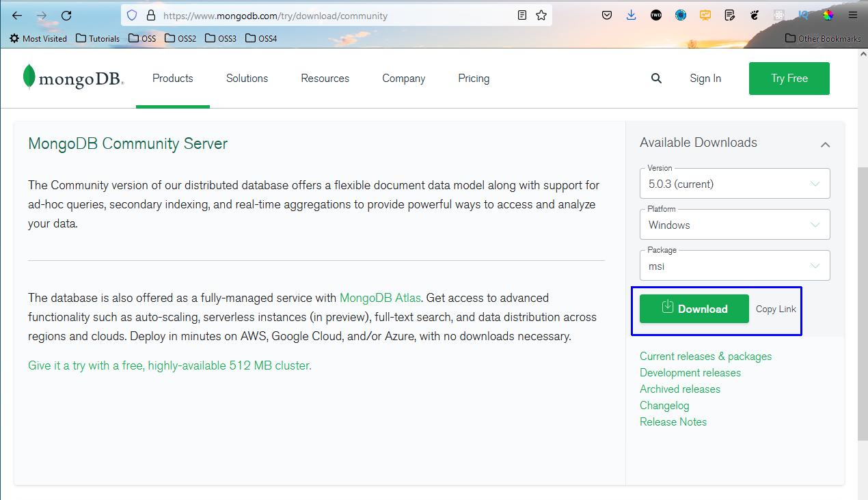Image resolution: width=868 pixels, height=500 pixels.
Task: Open Other Bookmarks folder
Action: tap(823, 38)
